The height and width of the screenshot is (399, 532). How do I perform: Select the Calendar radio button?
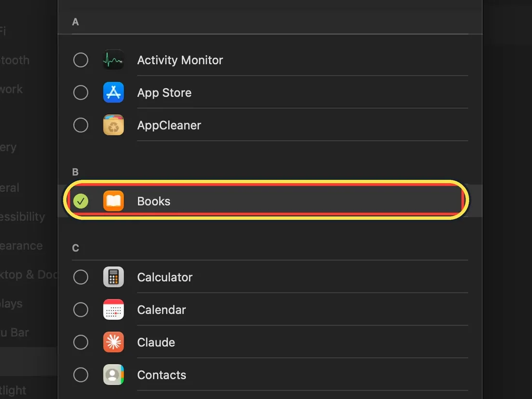[x=81, y=310]
